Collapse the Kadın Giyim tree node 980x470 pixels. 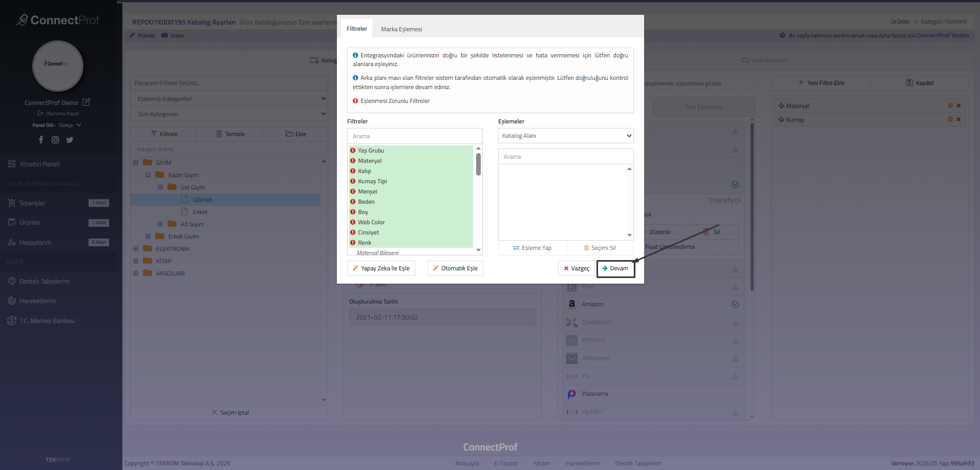click(x=148, y=175)
